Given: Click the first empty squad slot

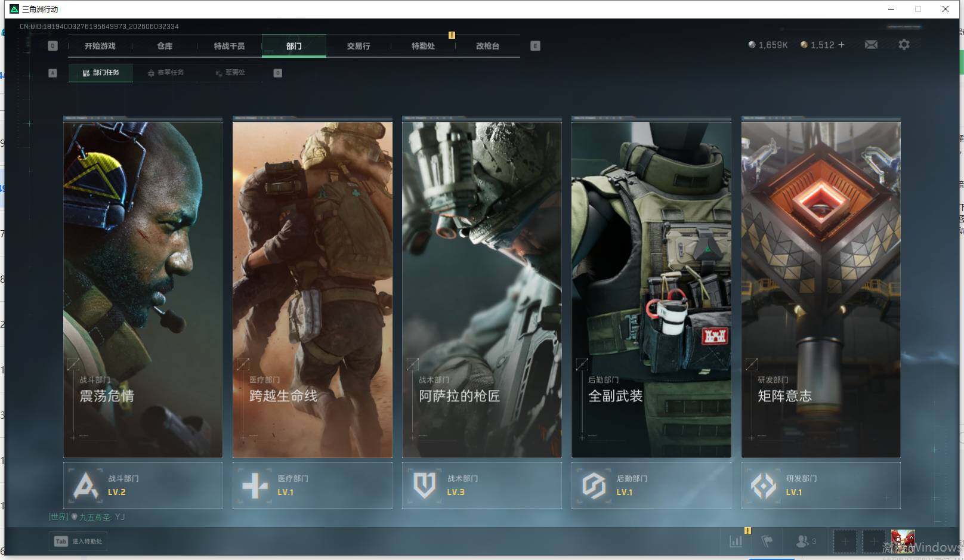Looking at the screenshot, I should pos(845,542).
